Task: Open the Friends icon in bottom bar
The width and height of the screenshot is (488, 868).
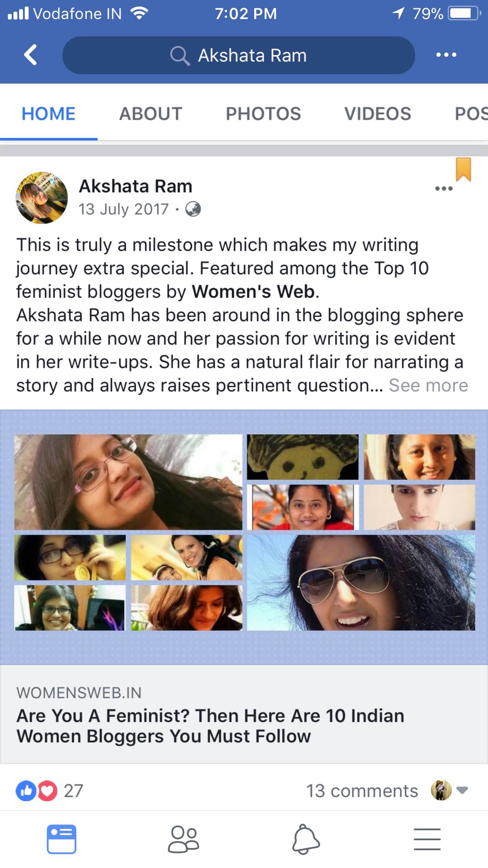Action: (183, 839)
